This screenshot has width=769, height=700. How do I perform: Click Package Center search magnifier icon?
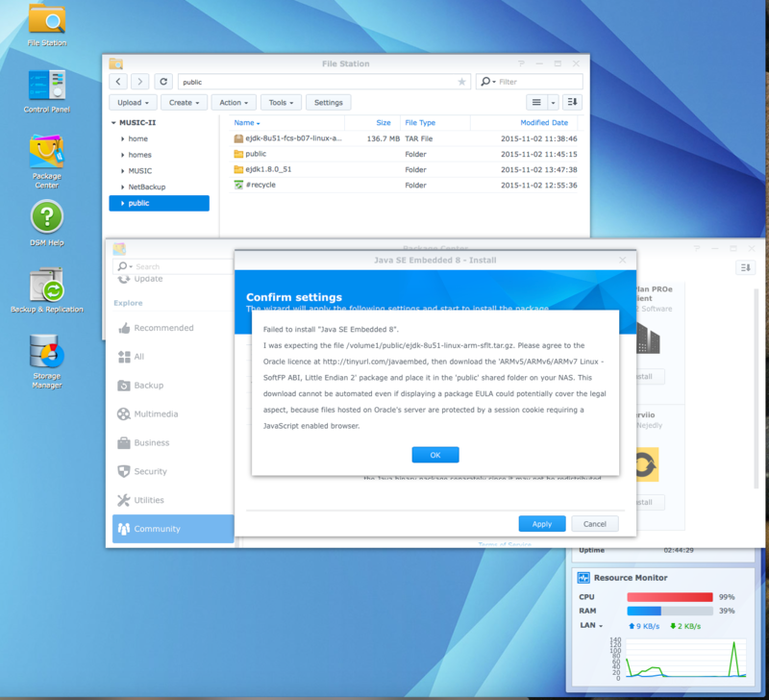coord(123,266)
